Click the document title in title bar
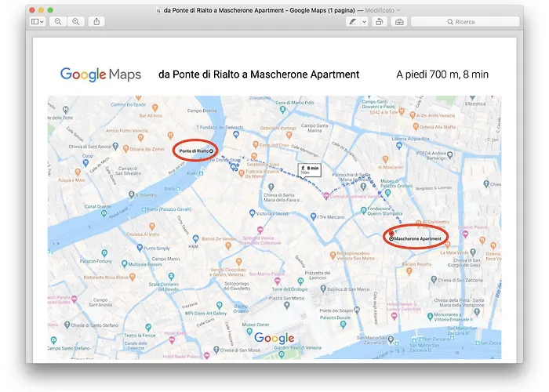 click(x=259, y=9)
